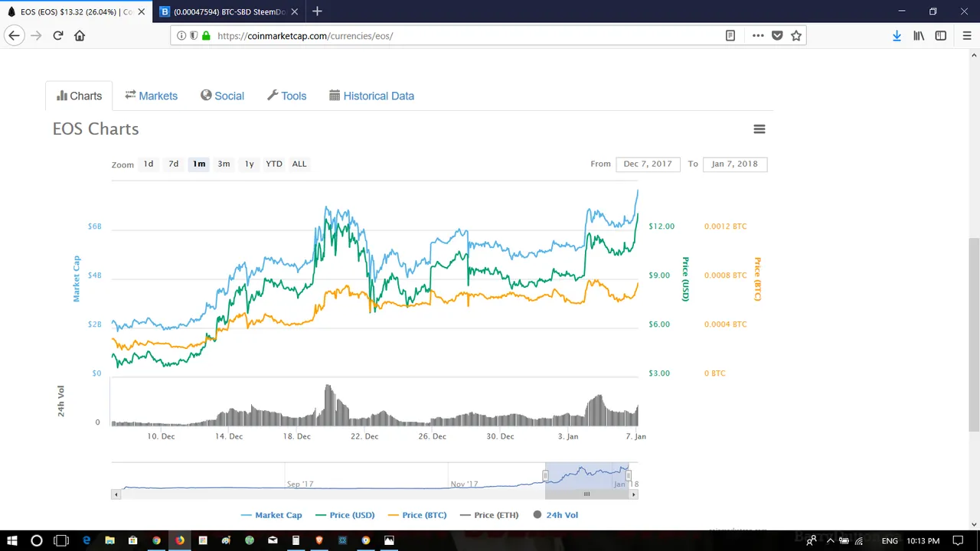Open Windows Task View
The image size is (980, 551).
(x=61, y=540)
